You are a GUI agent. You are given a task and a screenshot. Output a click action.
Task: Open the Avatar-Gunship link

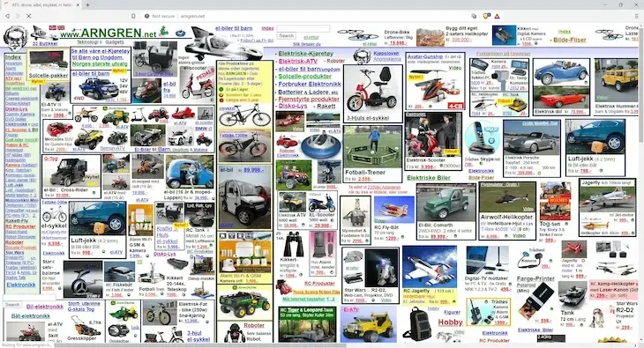click(x=425, y=56)
